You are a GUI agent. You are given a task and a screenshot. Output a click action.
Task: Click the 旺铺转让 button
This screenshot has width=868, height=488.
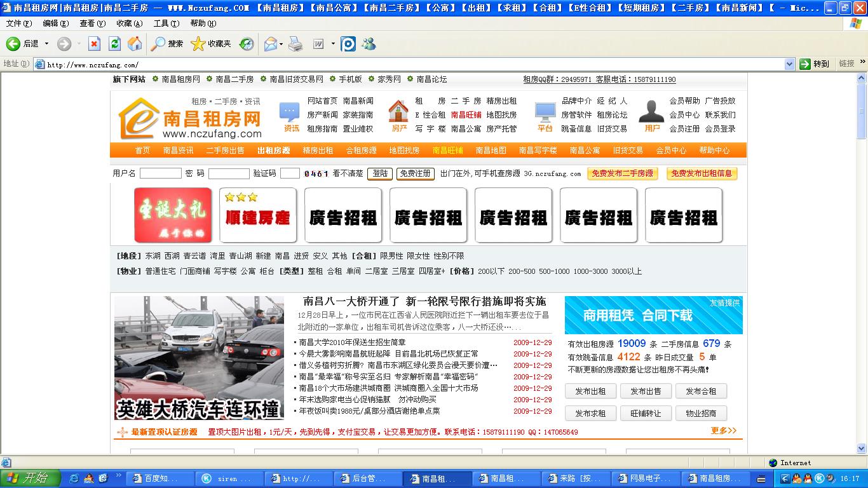tap(646, 413)
